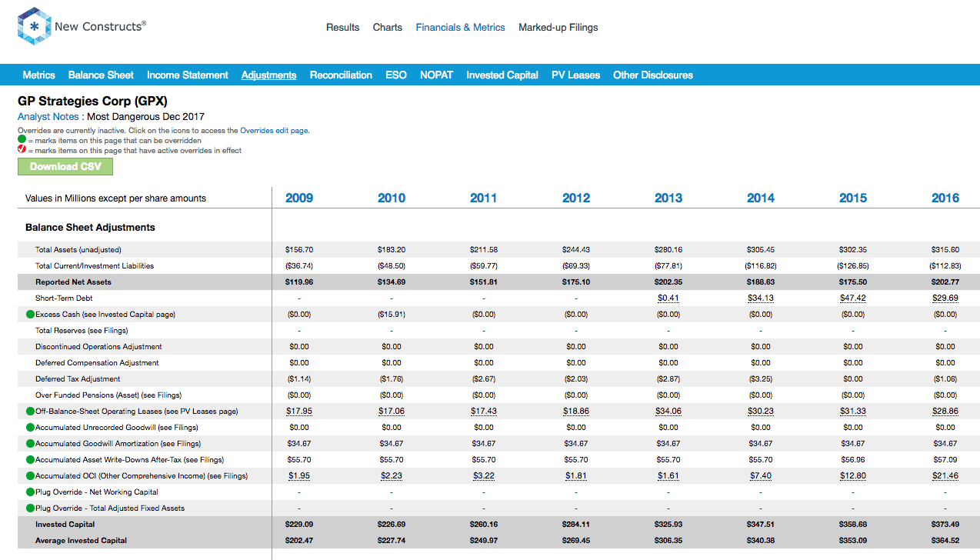
Task: Click the green override legend icon
Action: [22, 140]
